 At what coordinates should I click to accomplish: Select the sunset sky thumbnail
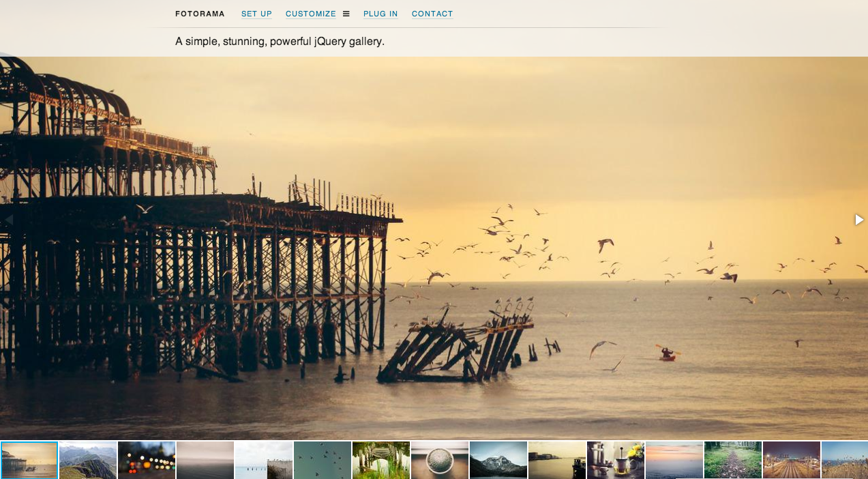tap(674, 459)
